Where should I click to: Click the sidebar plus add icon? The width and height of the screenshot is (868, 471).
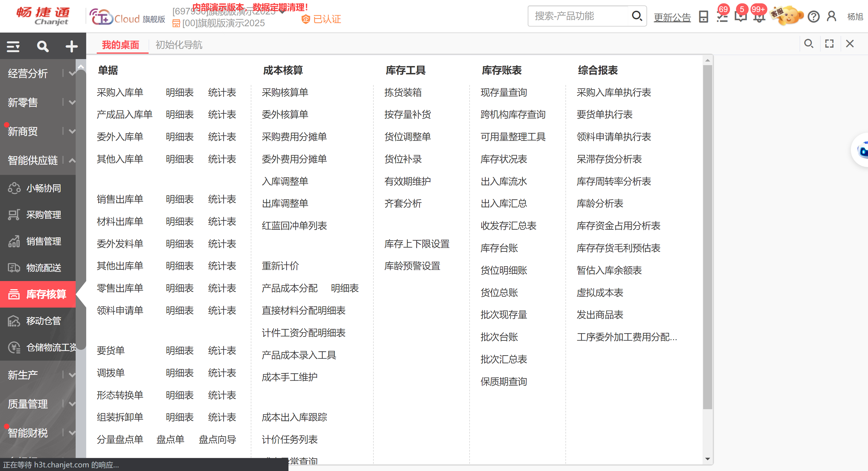point(71,46)
